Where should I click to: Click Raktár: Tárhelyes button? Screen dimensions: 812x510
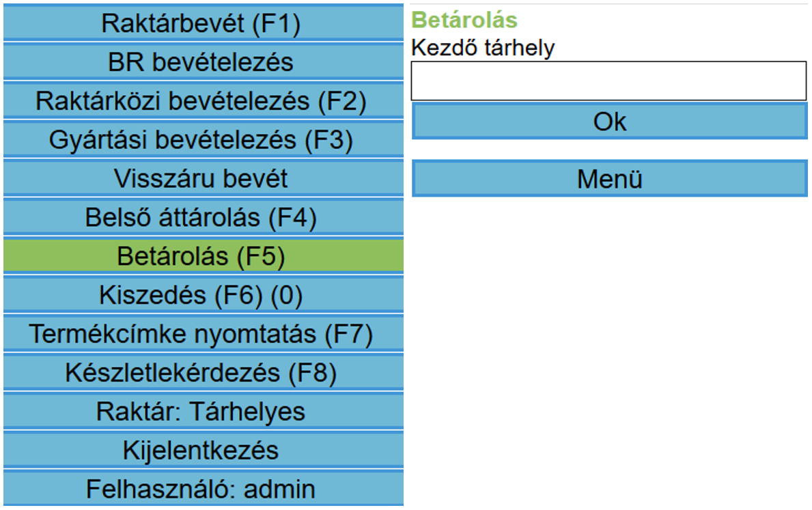203,411
